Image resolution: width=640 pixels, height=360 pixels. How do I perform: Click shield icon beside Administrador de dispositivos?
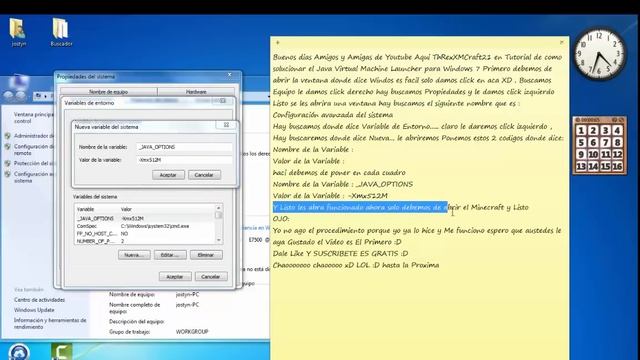(7, 136)
